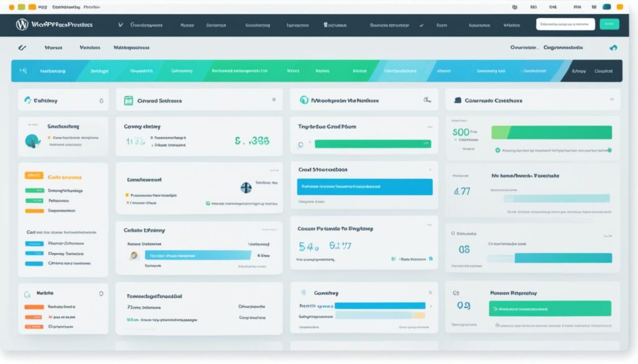Click the small dot in second panel header

point(274,100)
